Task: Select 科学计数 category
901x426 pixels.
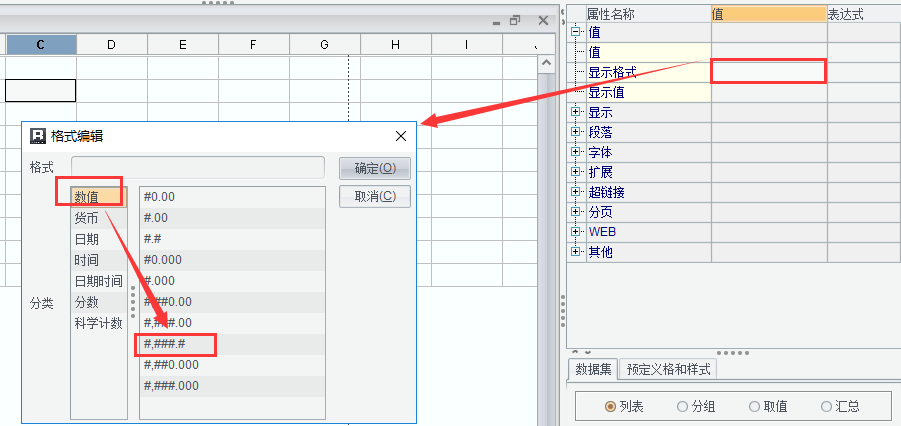Action: click(98, 323)
